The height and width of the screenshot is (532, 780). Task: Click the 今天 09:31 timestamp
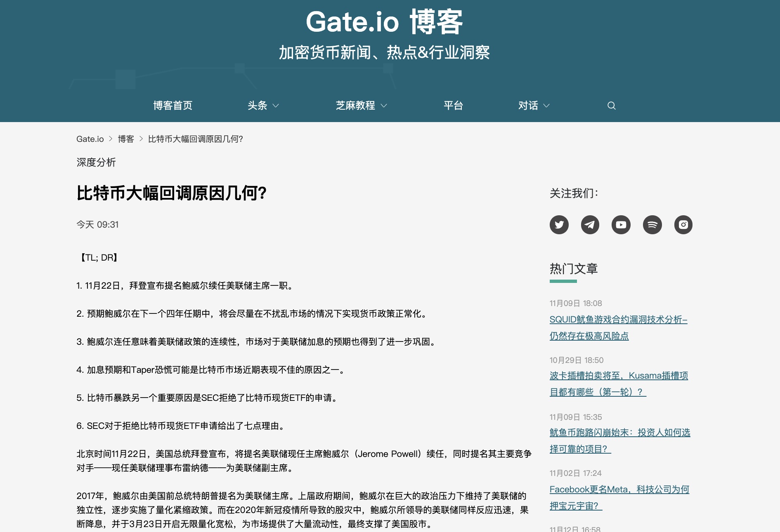pos(97,224)
